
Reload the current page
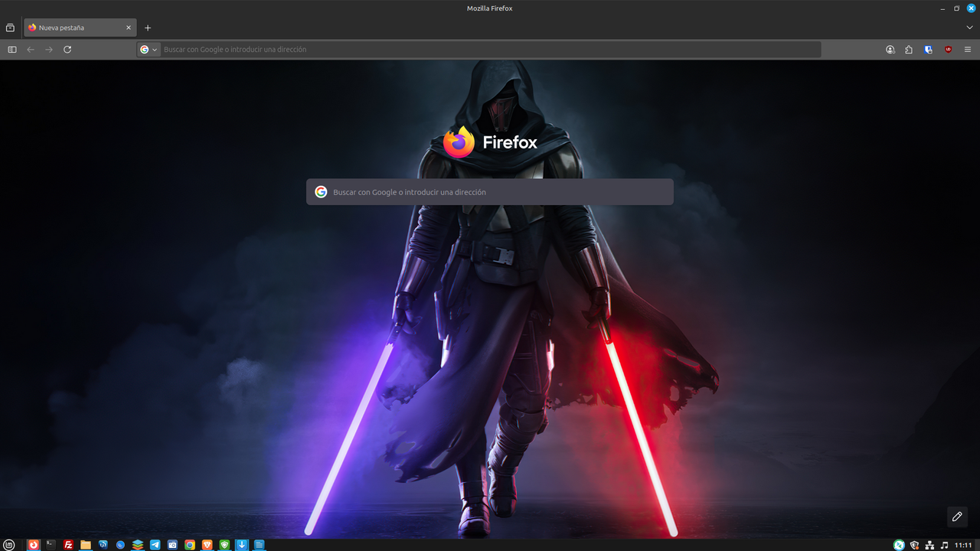(x=67, y=49)
